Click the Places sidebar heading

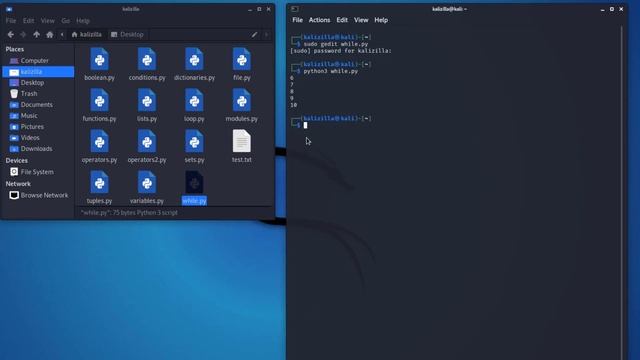point(15,49)
